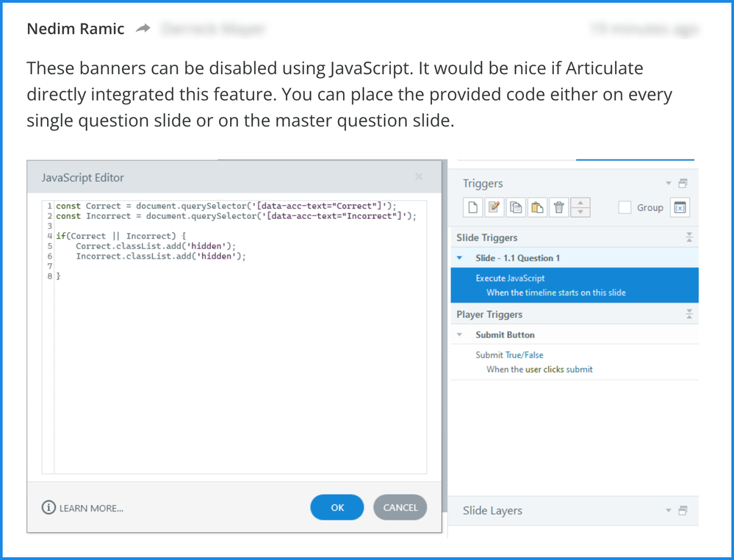
Task: Open the Manage Variables button
Action: 680,207
